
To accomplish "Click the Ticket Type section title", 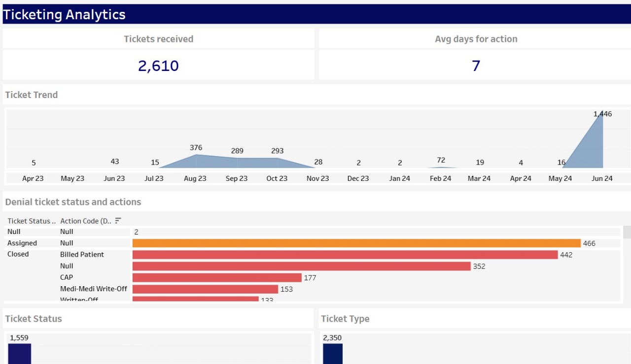I will [345, 319].
